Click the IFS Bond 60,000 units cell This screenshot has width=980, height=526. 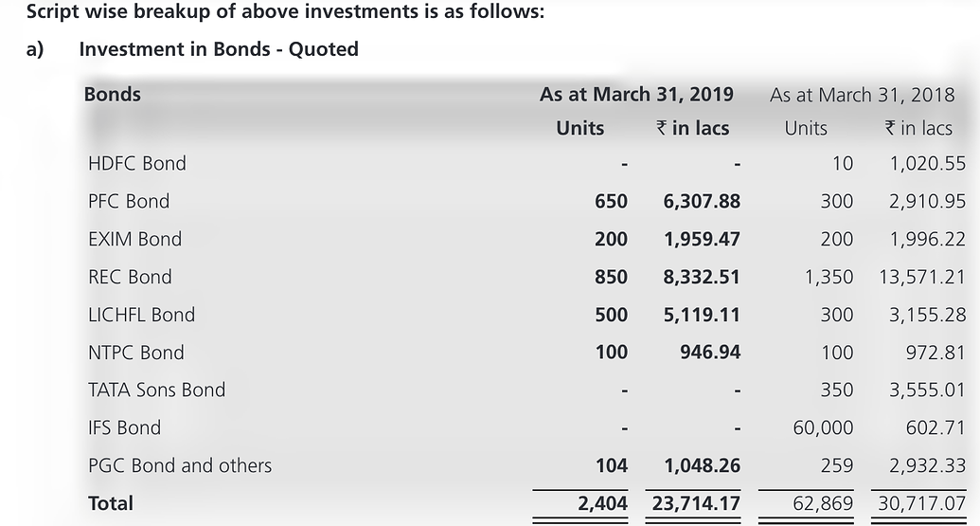click(823, 427)
